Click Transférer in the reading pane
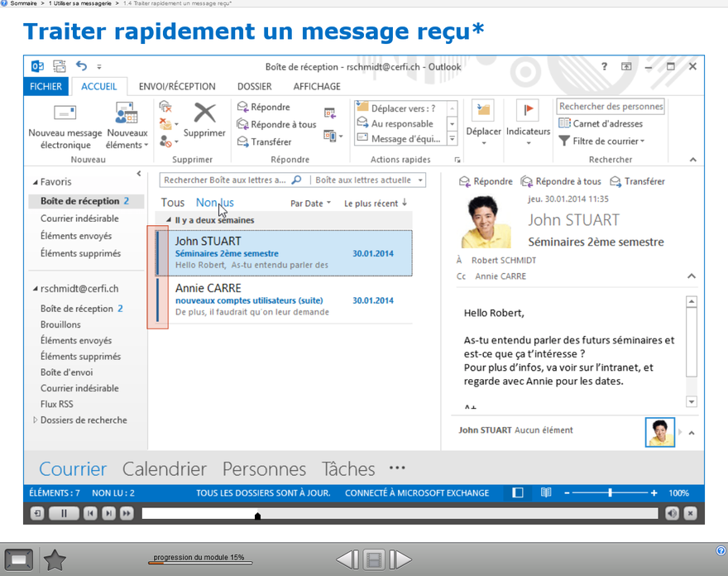This screenshot has width=728, height=576. [x=637, y=181]
